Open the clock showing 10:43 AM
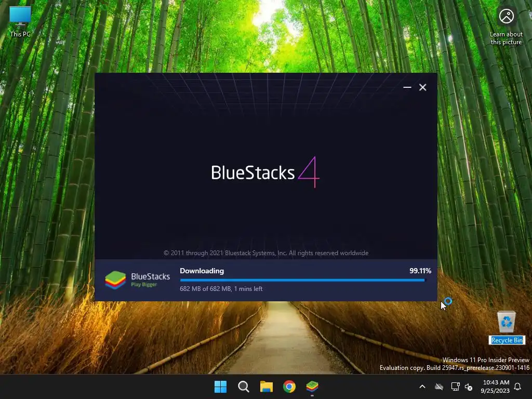The width and height of the screenshot is (532, 399). click(495, 387)
